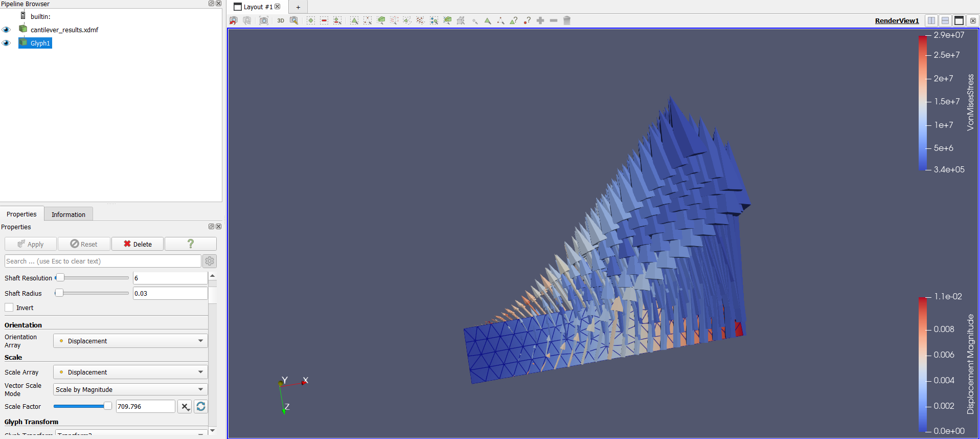Activate the Select Points With Polygon tool
The height and width of the screenshot is (439, 980).
[x=421, y=20]
